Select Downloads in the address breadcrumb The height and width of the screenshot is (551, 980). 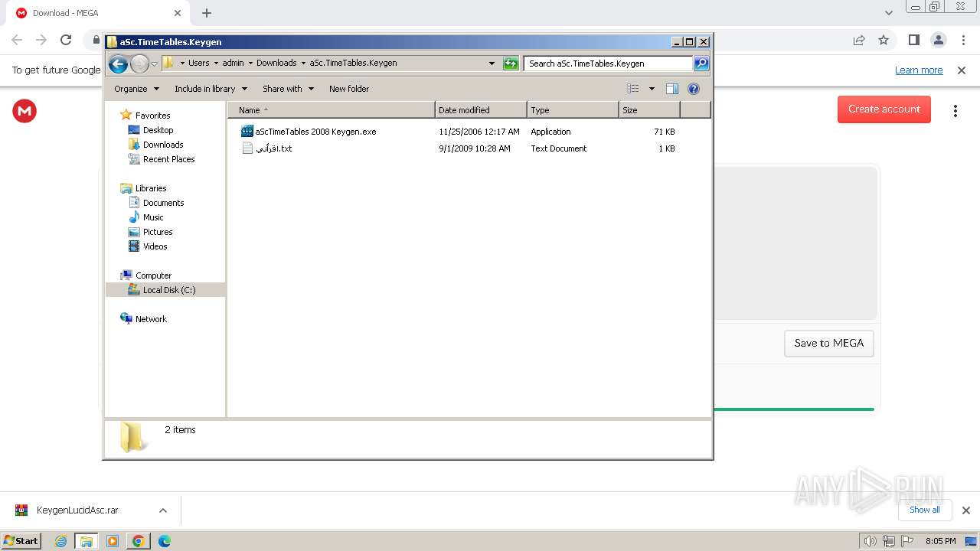coord(276,63)
